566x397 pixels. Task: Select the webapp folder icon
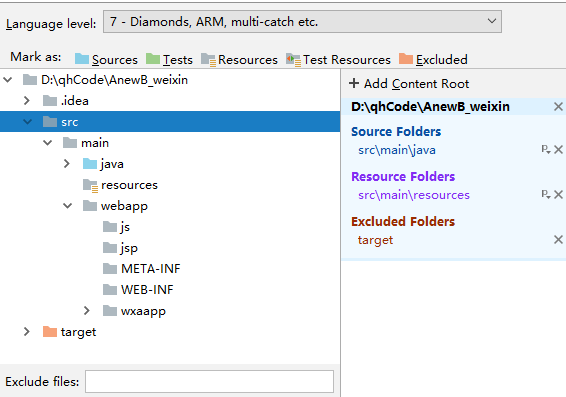(x=90, y=206)
